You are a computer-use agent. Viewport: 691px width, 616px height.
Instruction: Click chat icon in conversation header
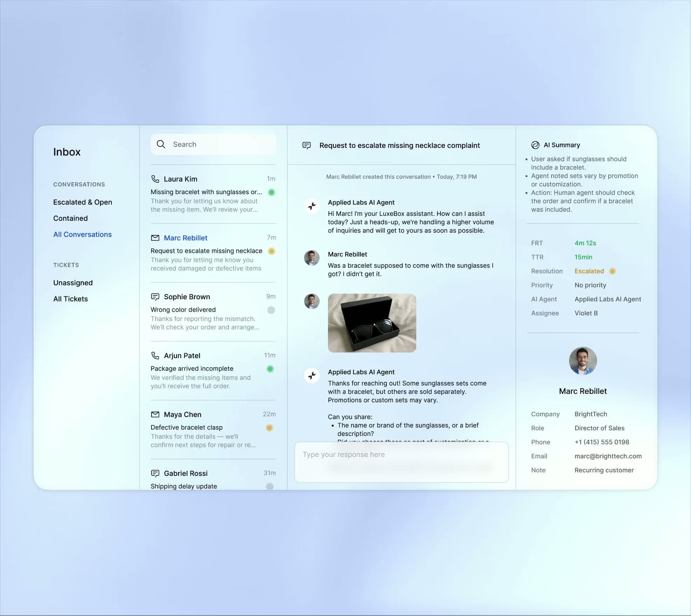(307, 145)
